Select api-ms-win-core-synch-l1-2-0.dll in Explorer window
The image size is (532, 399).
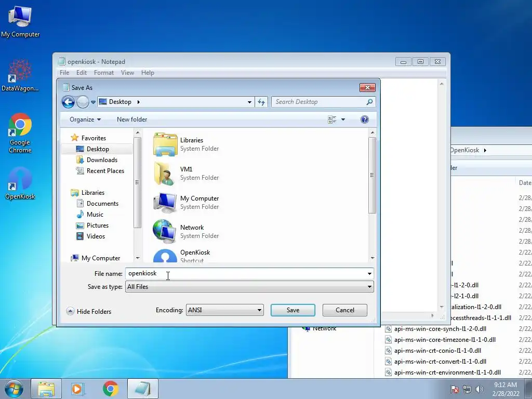coord(436,329)
